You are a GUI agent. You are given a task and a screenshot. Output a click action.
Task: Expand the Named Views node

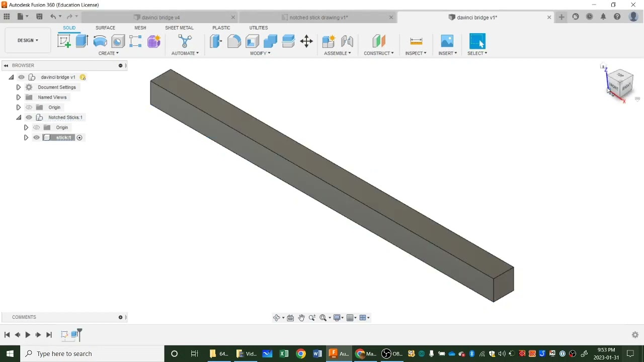tap(19, 97)
